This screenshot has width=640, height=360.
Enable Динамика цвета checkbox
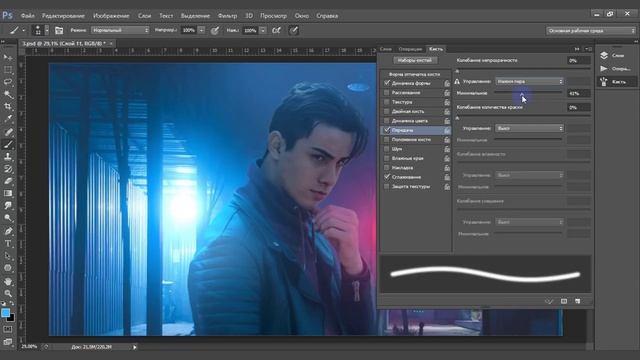[387, 121]
